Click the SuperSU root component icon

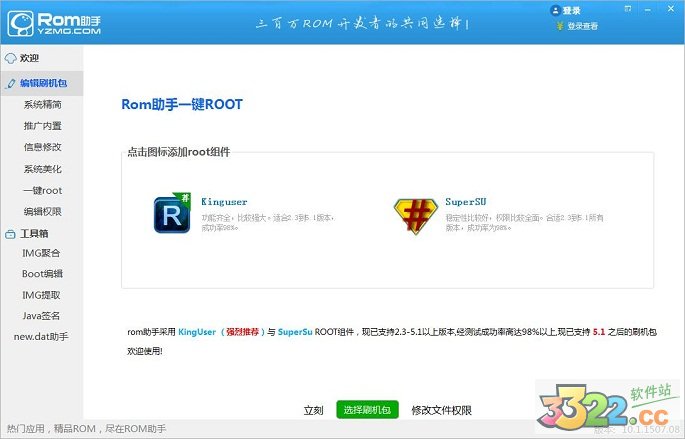click(x=415, y=217)
